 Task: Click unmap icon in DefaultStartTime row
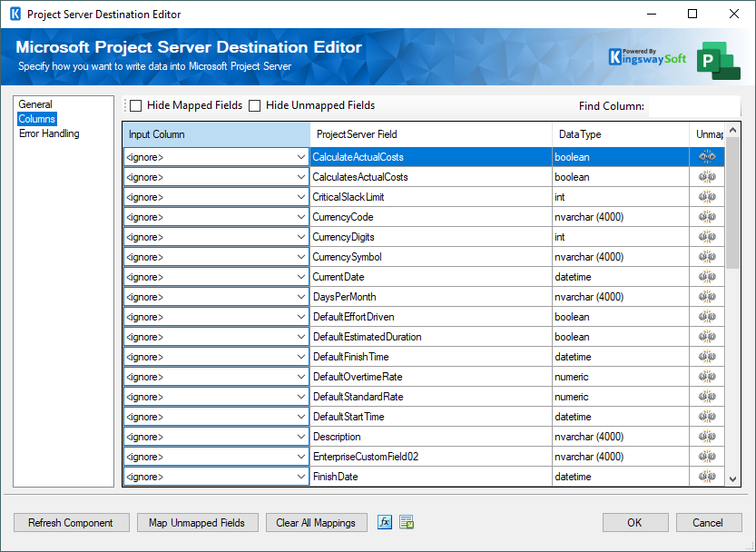707,417
